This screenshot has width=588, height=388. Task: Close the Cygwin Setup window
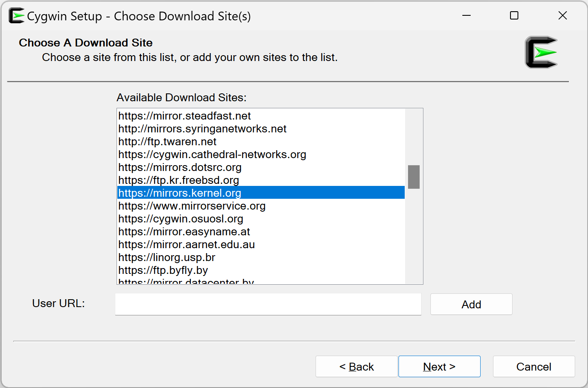pos(563,16)
